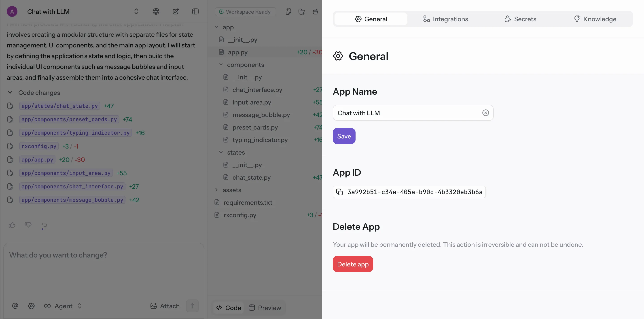Click the mention @ icon in chat input

[15, 306]
